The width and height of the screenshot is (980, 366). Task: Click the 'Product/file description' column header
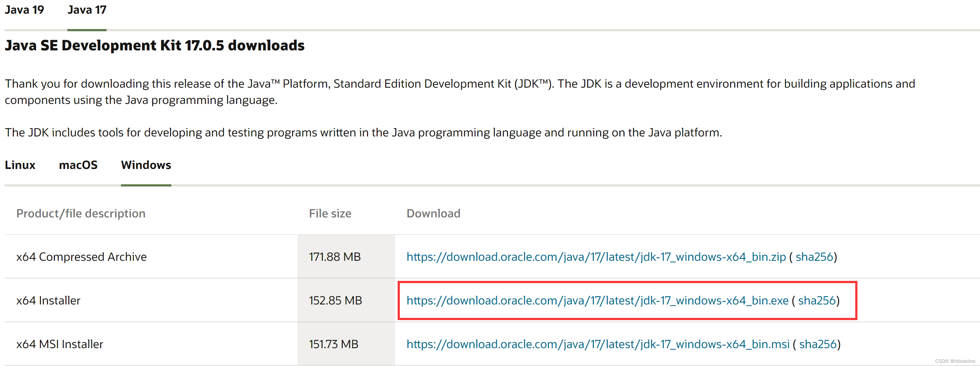[81, 214]
